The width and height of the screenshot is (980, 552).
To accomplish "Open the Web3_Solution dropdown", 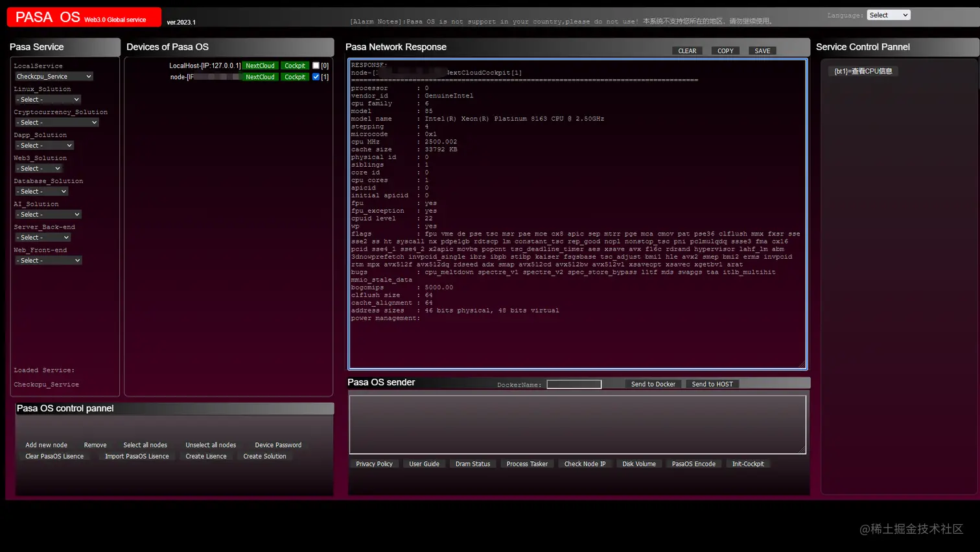I will click(38, 169).
